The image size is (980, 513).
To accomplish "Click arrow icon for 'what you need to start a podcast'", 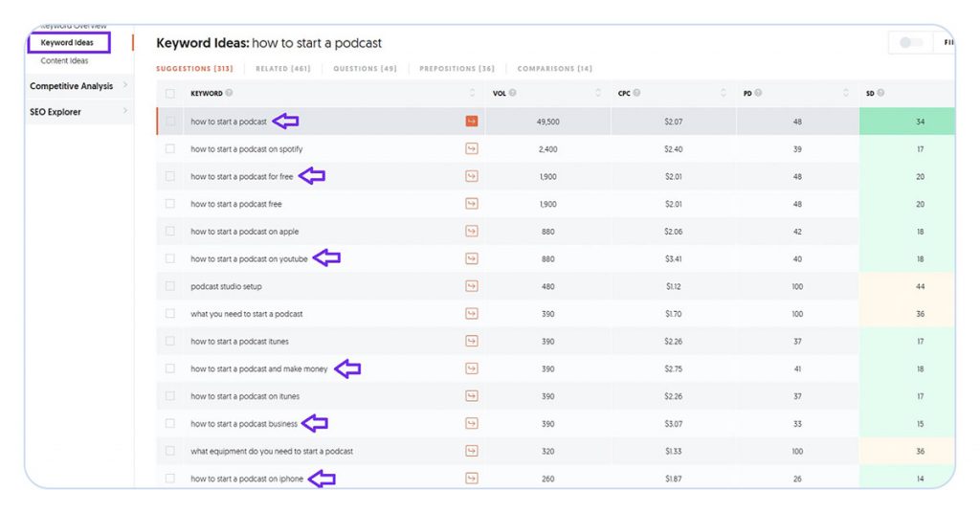I will 472,314.
